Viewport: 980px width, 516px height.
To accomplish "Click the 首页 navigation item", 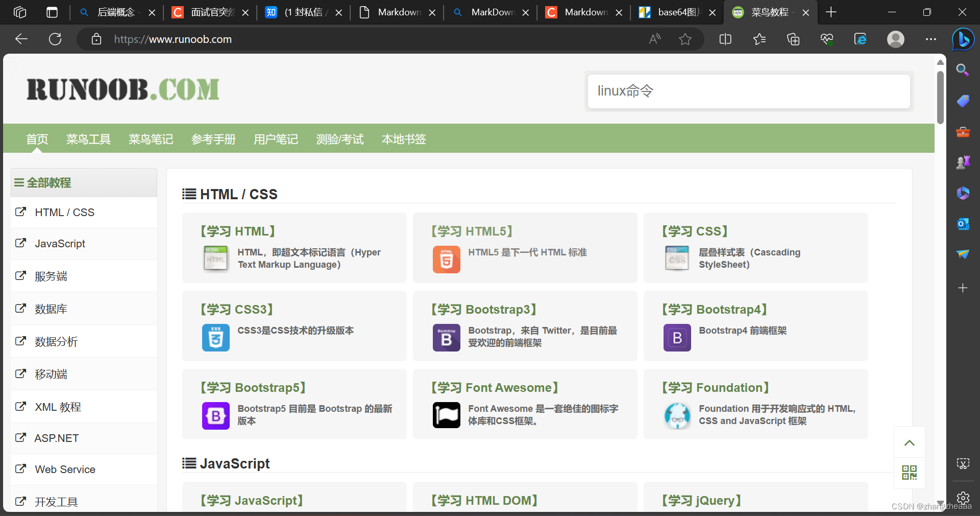I will pos(37,139).
